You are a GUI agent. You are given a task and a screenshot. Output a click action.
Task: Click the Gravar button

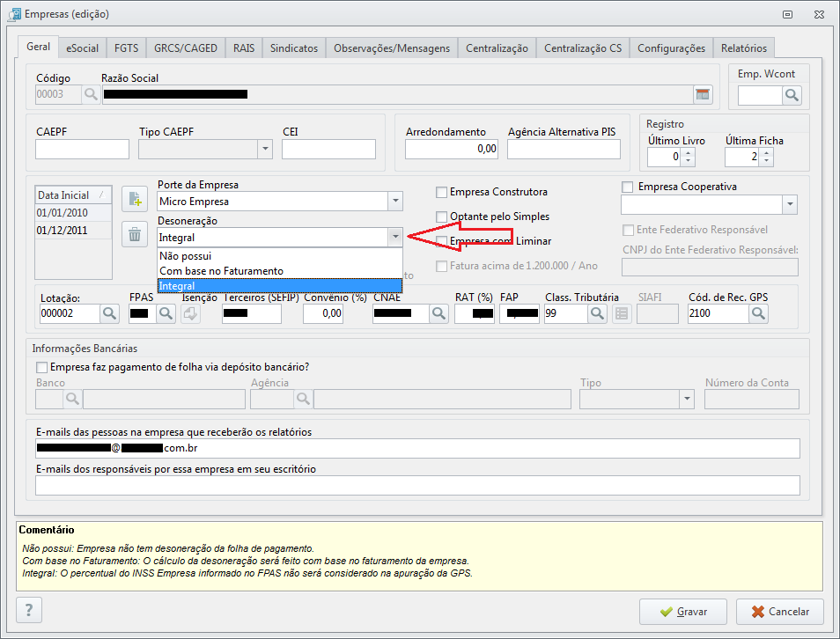tap(683, 611)
